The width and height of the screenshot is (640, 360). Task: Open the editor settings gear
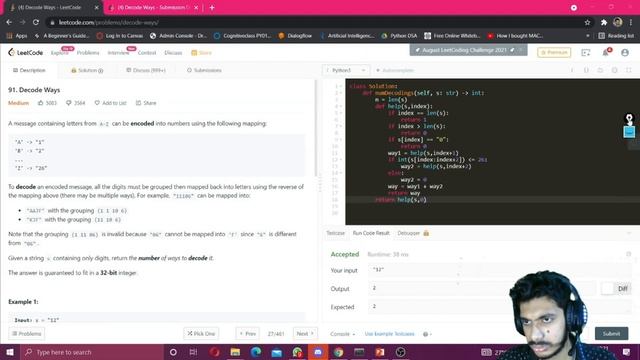(614, 70)
